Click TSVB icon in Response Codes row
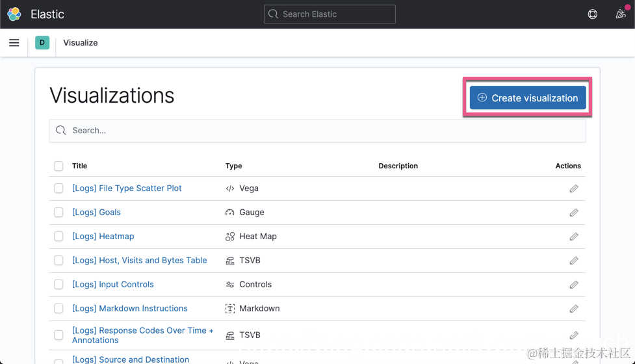This screenshot has height=364, width=635. pos(230,335)
